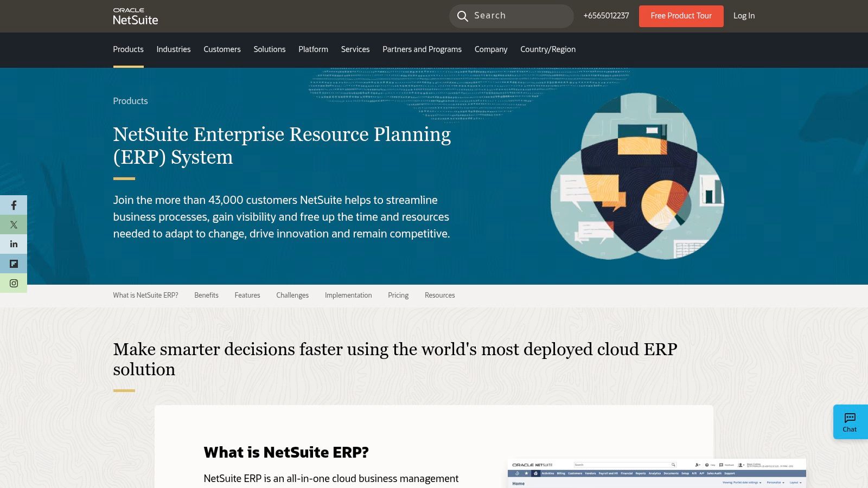Click the LinkedIn share icon
This screenshot has height=488, width=868.
(13, 244)
